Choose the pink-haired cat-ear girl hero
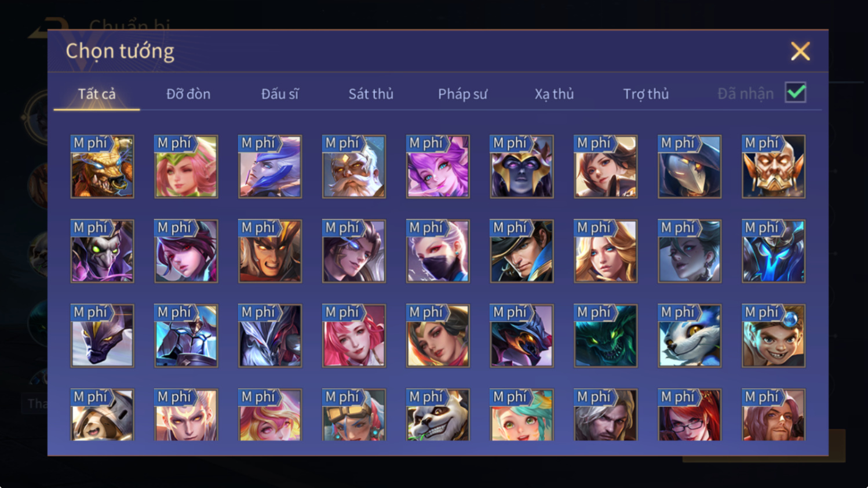The height and width of the screenshot is (488, 868). pos(438,167)
